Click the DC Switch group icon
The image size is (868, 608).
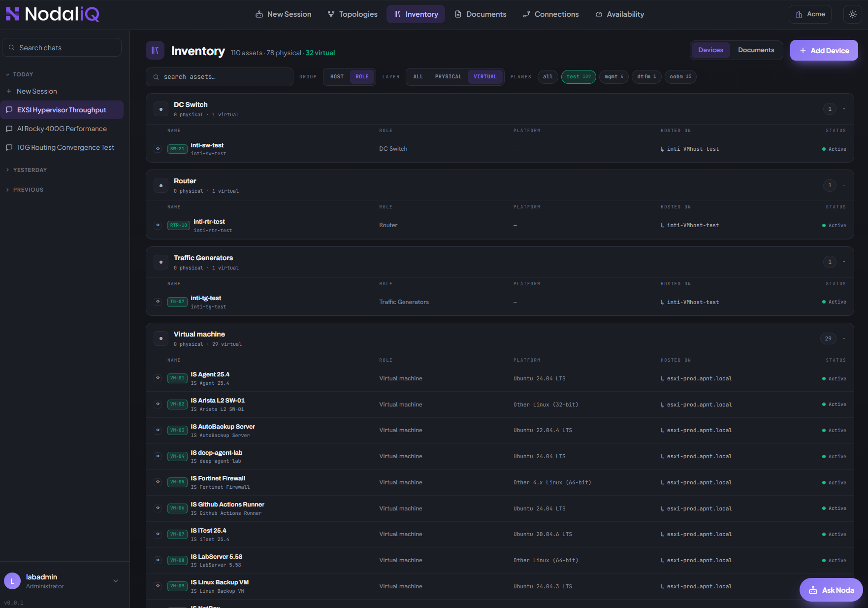(161, 109)
